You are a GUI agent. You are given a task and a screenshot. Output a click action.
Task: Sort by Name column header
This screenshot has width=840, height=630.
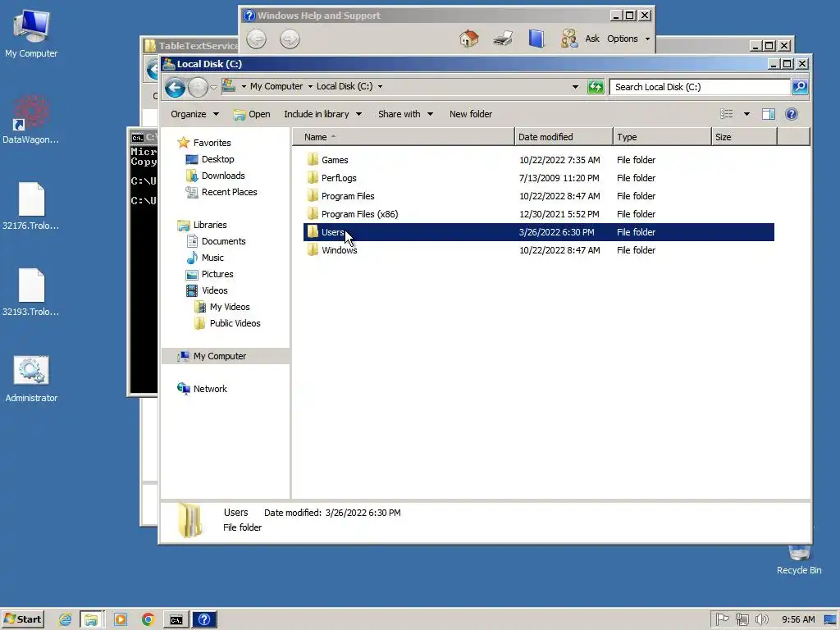pos(403,137)
